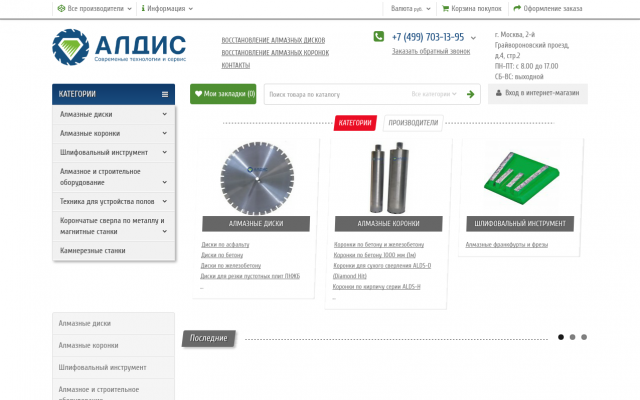Click the diamond disc product image
This screenshot has height=400, width=640.
(257, 178)
